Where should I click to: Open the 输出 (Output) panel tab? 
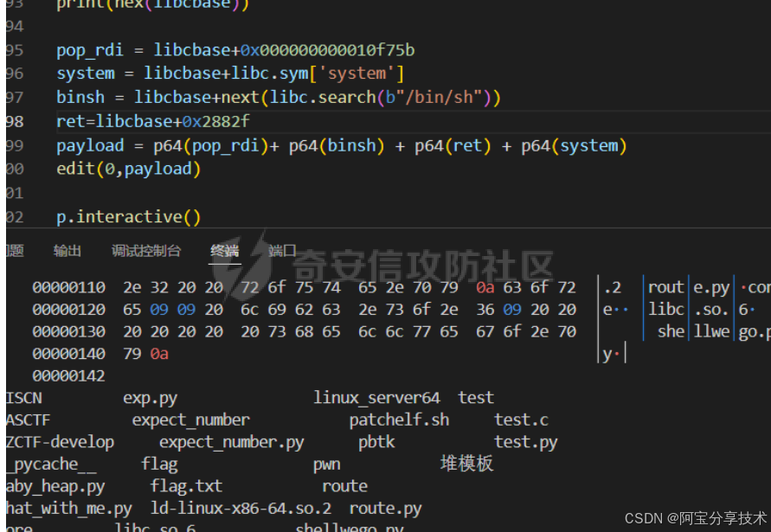click(67, 251)
